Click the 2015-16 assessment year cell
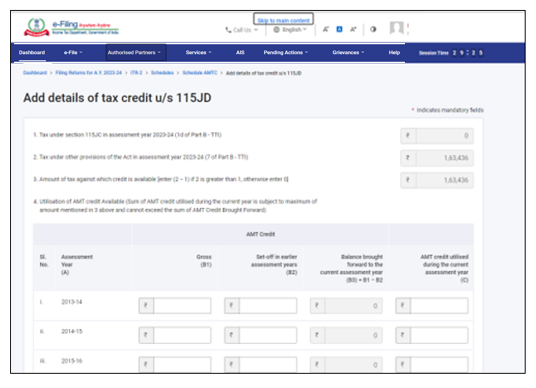 [x=72, y=361]
